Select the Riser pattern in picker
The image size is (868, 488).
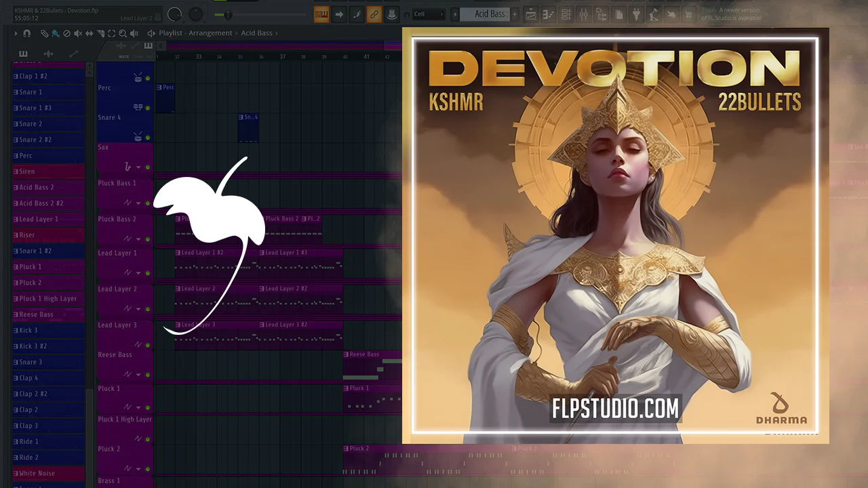49,235
